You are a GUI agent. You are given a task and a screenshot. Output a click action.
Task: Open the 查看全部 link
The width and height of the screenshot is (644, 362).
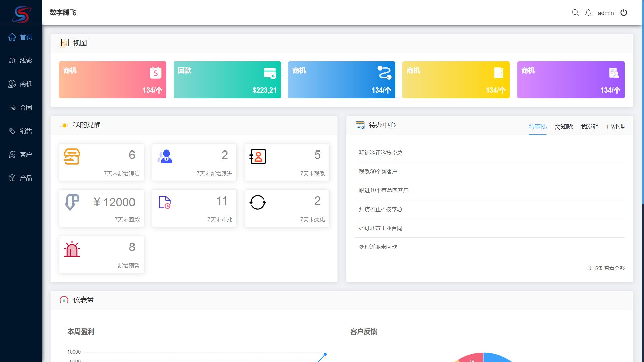point(614,268)
